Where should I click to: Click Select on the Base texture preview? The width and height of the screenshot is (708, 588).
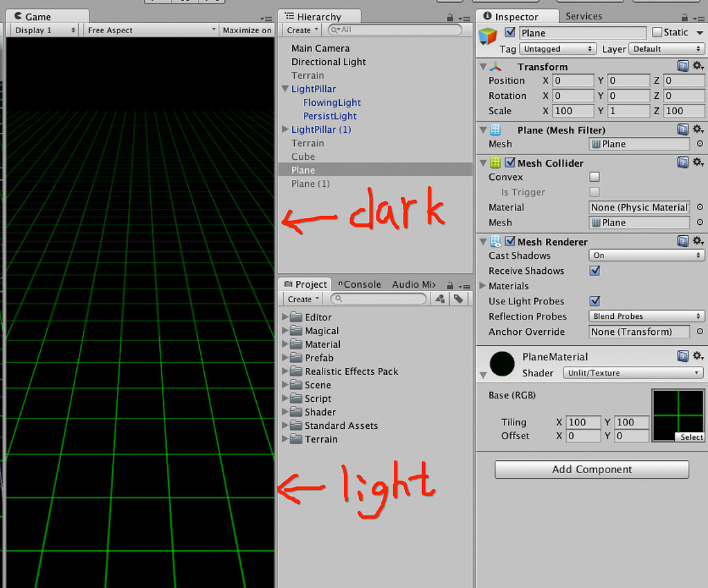[x=690, y=437]
